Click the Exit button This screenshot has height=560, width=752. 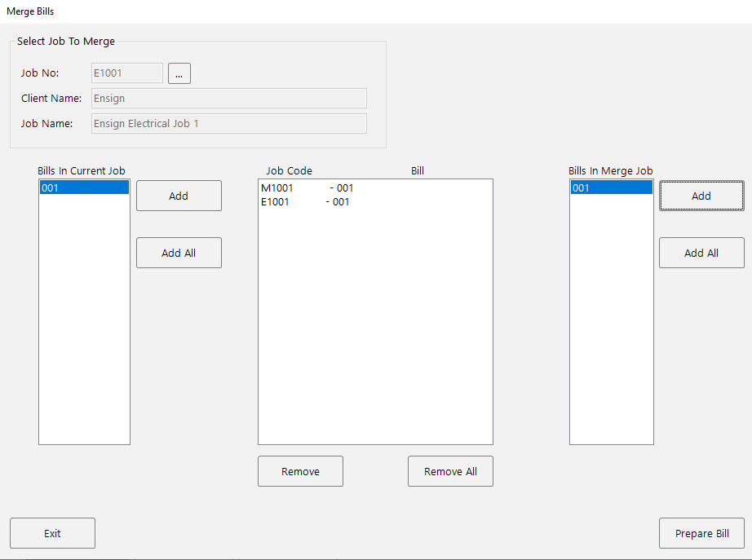[52, 533]
